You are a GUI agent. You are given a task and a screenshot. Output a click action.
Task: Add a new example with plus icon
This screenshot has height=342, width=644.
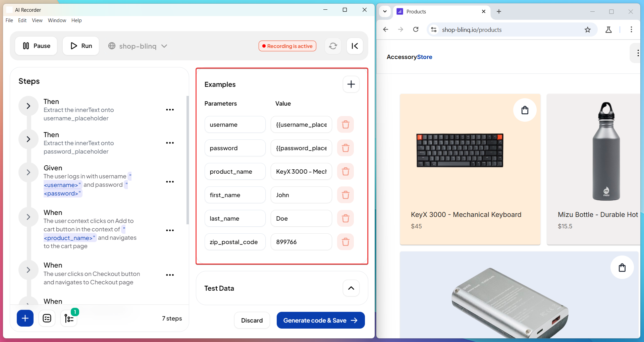click(351, 84)
